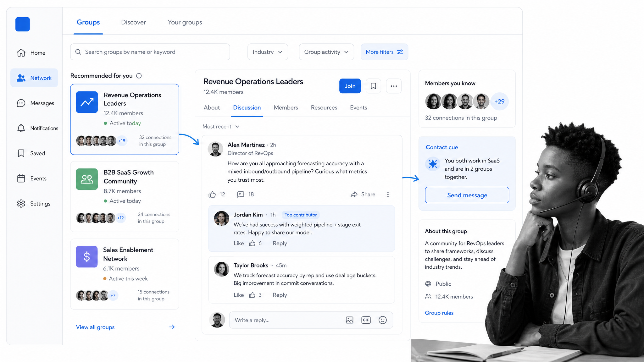This screenshot has height=362, width=644.
Task: Click 'Public' in About this group
Action: [x=443, y=284]
